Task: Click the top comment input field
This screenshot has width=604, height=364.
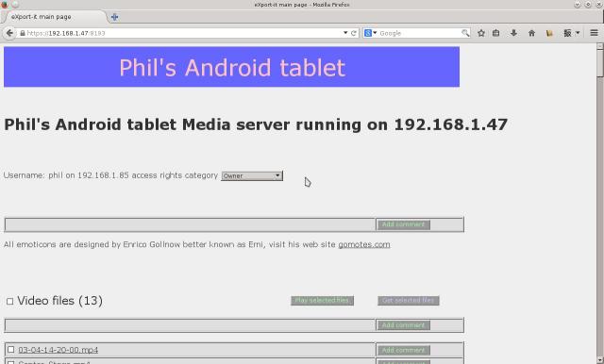Action: 191,224
